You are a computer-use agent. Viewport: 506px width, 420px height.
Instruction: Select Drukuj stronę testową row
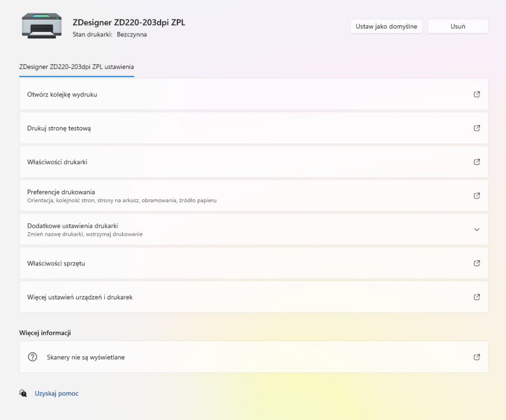254,128
